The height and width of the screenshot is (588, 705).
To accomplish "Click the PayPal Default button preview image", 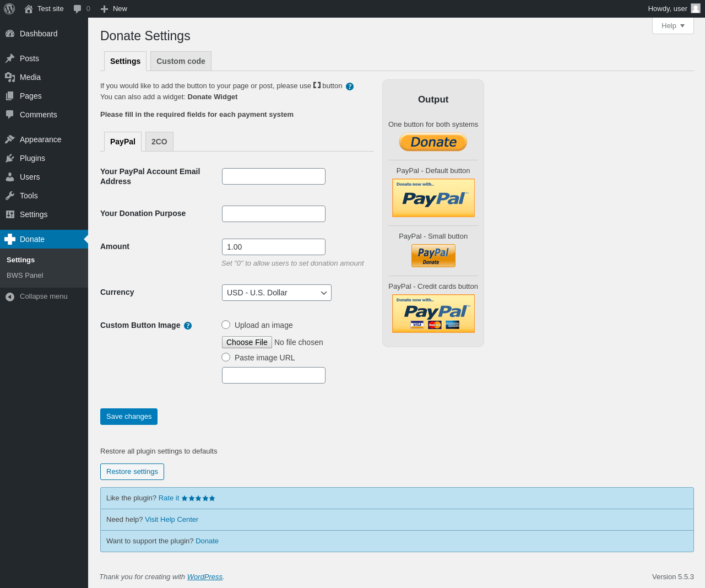I will tap(433, 198).
